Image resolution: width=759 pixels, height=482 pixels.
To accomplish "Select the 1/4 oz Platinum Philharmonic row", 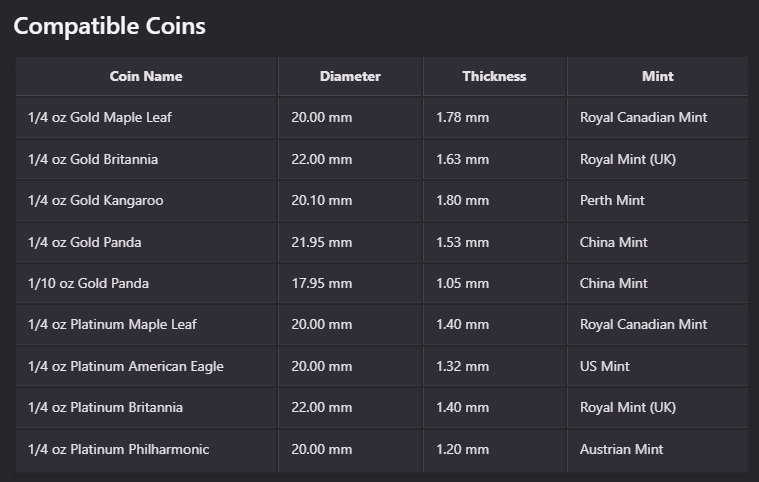I will coord(119,450).
